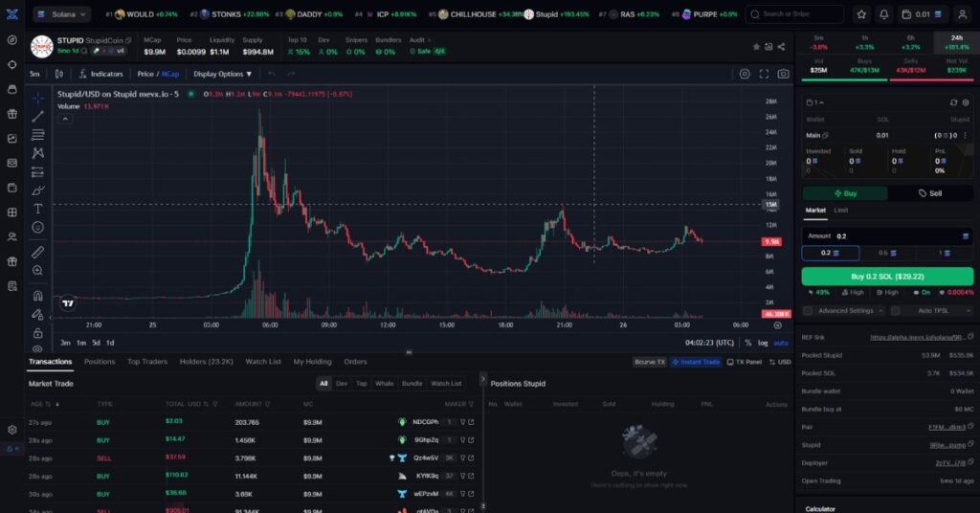
Task: Toggle magnet mode for drawings
Action: 38,296
